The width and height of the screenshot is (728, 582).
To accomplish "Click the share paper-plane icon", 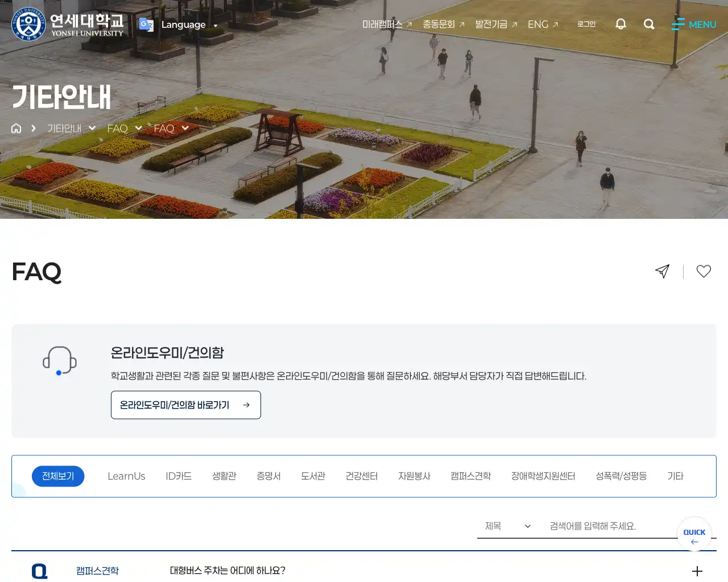I will (x=662, y=271).
